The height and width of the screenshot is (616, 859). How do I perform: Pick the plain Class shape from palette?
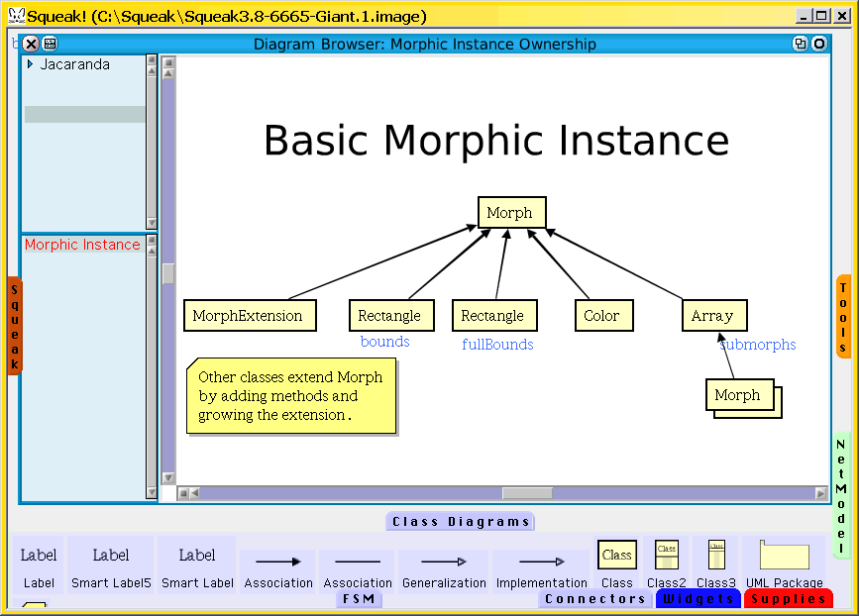click(x=617, y=564)
